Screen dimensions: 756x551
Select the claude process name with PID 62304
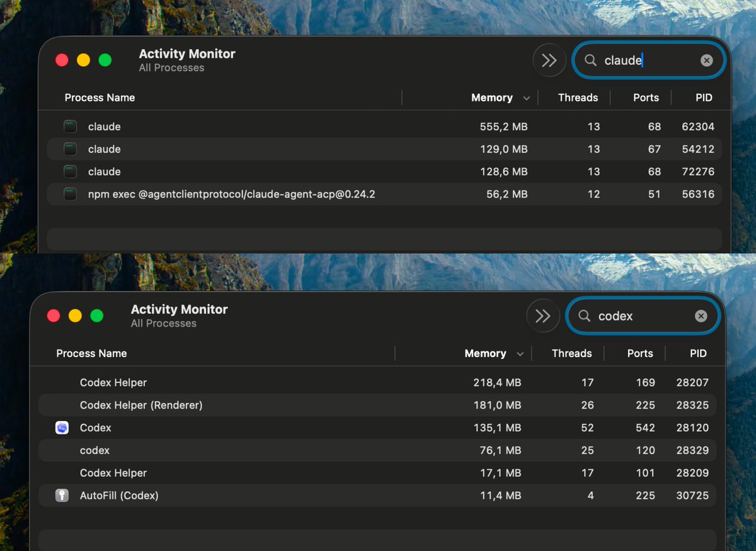104,127
